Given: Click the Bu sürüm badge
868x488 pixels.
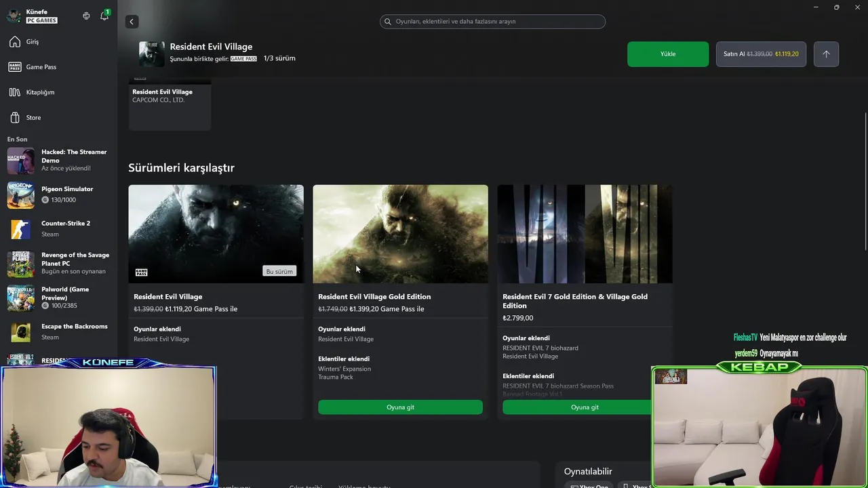Looking at the screenshot, I should point(279,271).
